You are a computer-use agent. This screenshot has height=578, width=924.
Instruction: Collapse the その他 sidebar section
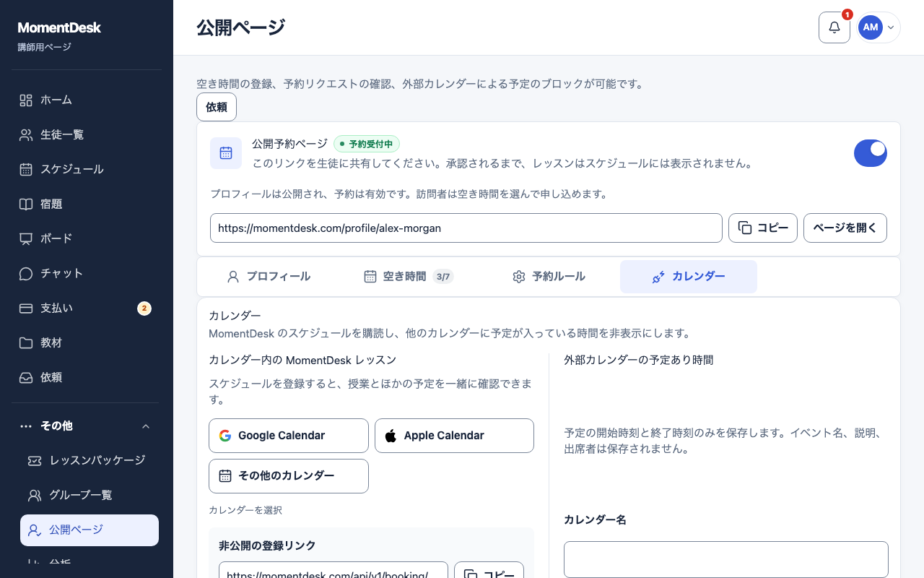(x=87, y=426)
